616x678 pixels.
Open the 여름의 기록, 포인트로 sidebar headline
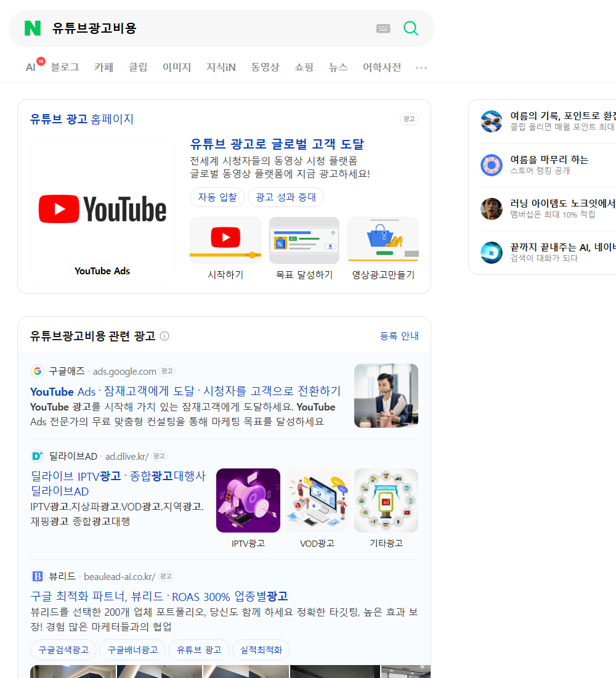[x=562, y=115]
